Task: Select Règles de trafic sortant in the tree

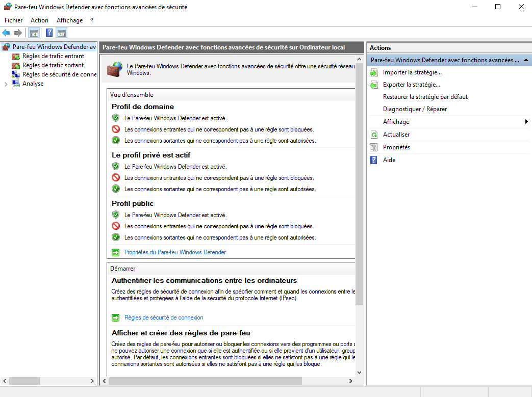Action: [x=53, y=65]
